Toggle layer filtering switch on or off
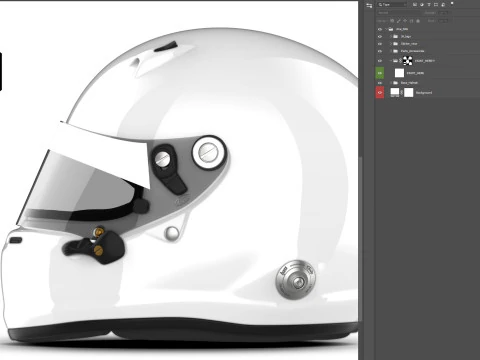480x360 pixels. click(452, 3)
